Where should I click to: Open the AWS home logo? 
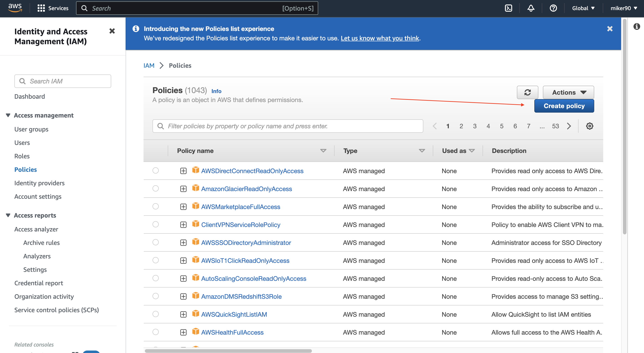click(15, 8)
